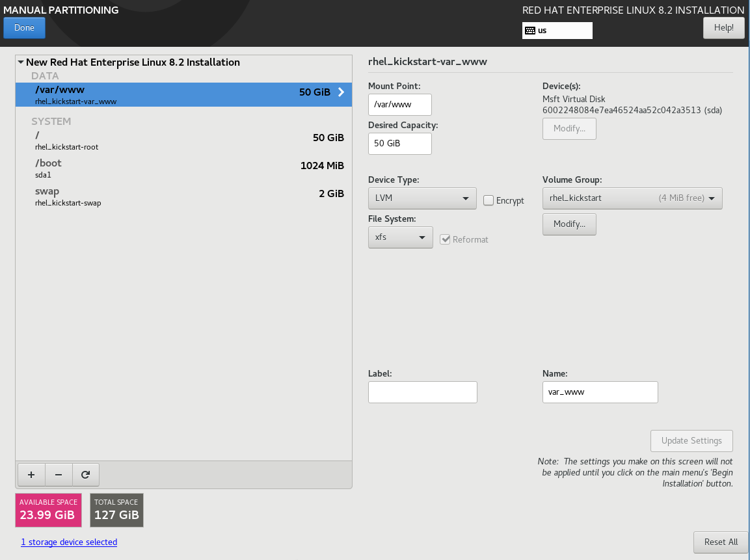Screen dimensions: 750x560
Task: Click Modify under Volume Group
Action: point(569,224)
